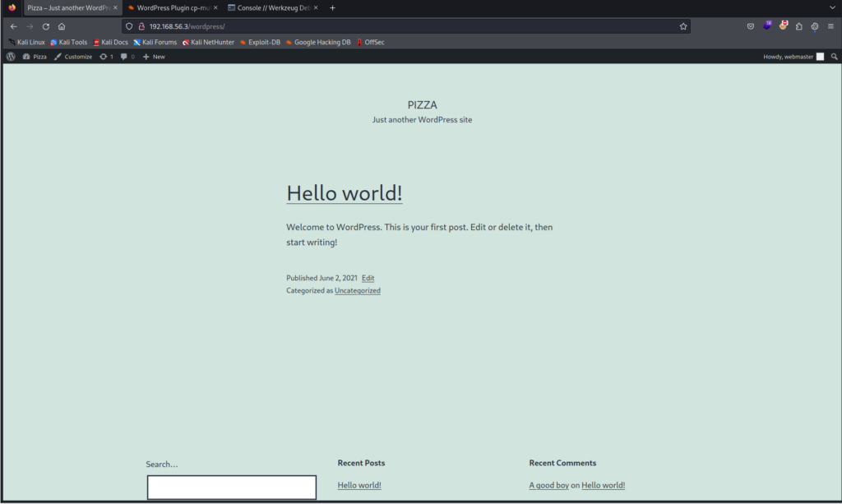Viewport: 842px width, 504px height.
Task: Close the Pizza WordPress tab
Action: pos(115,7)
